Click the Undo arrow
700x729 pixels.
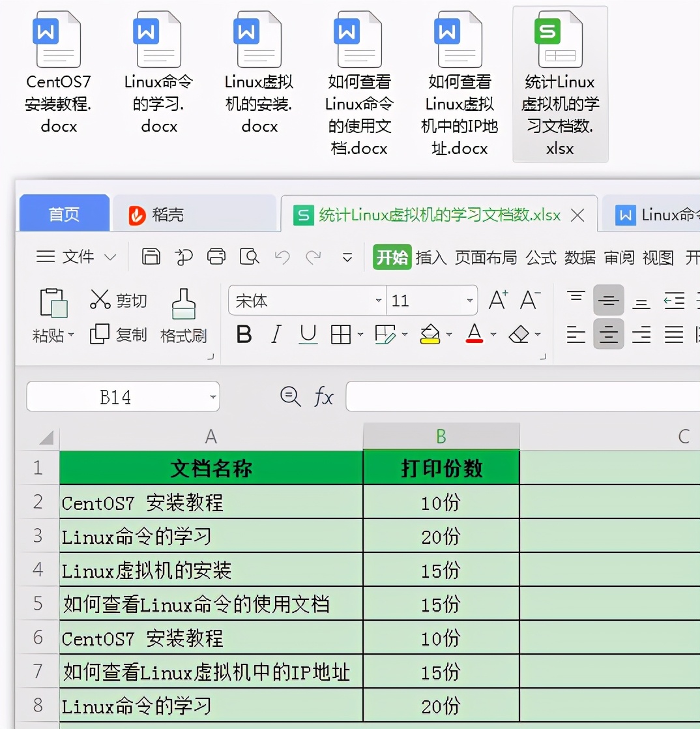click(x=282, y=257)
